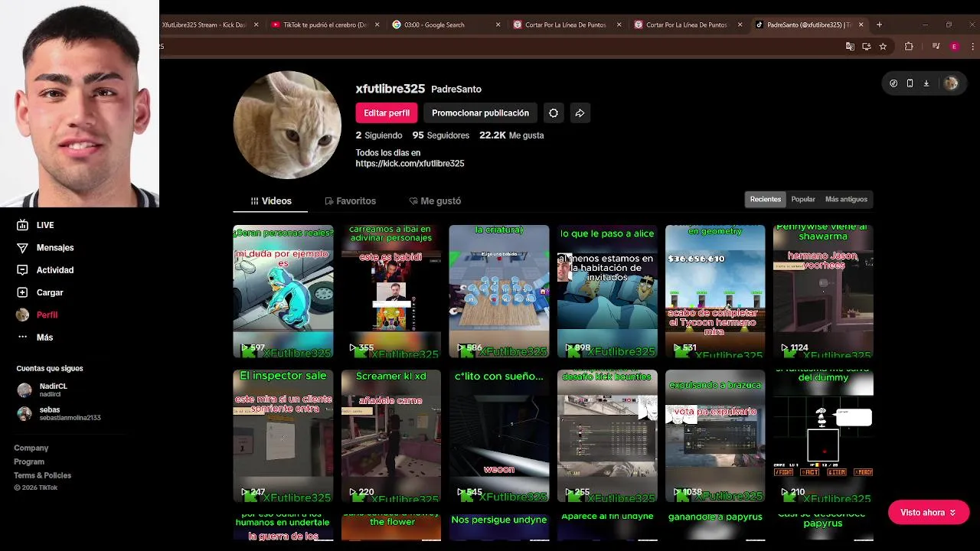Bookmark this page with the star icon
Screen dimensions: 980x551
click(883, 47)
